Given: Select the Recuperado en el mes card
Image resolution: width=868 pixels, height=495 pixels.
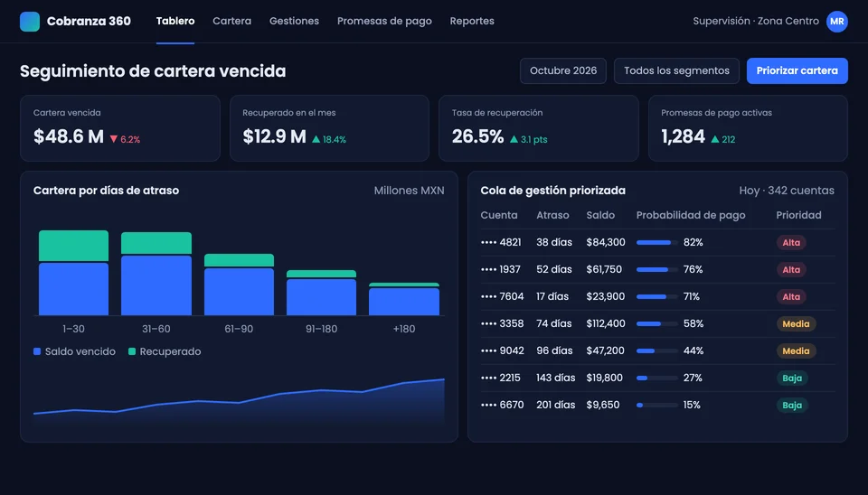Looking at the screenshot, I should [x=329, y=128].
